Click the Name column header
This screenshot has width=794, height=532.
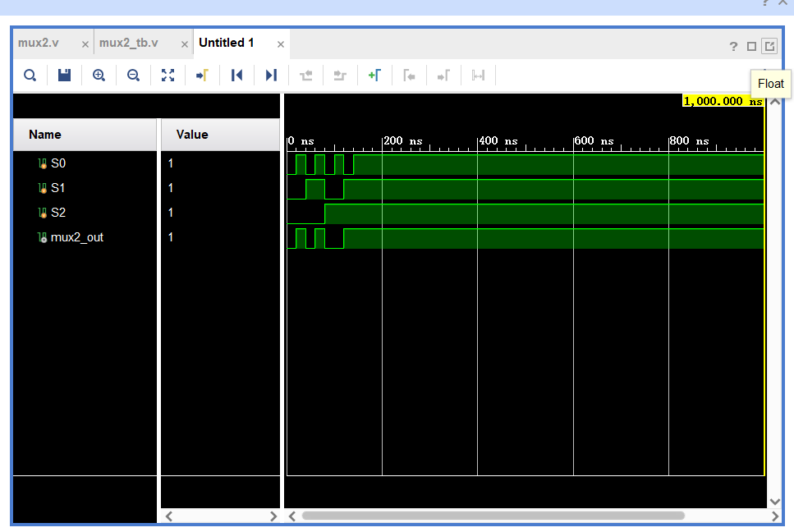[x=85, y=135]
